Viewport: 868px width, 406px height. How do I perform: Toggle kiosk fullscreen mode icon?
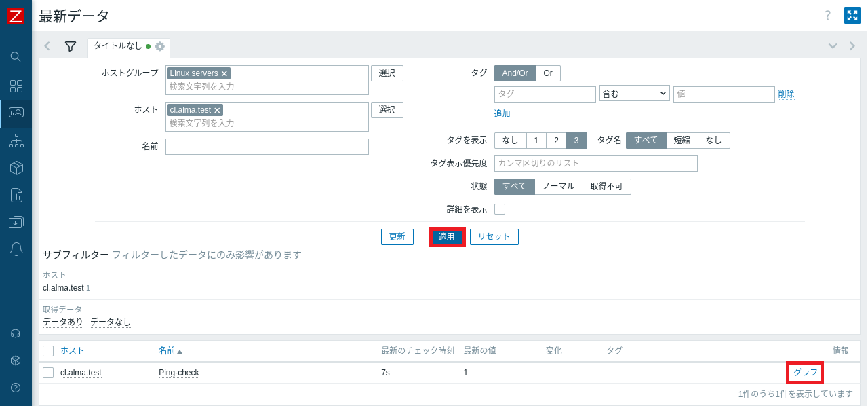tap(852, 16)
